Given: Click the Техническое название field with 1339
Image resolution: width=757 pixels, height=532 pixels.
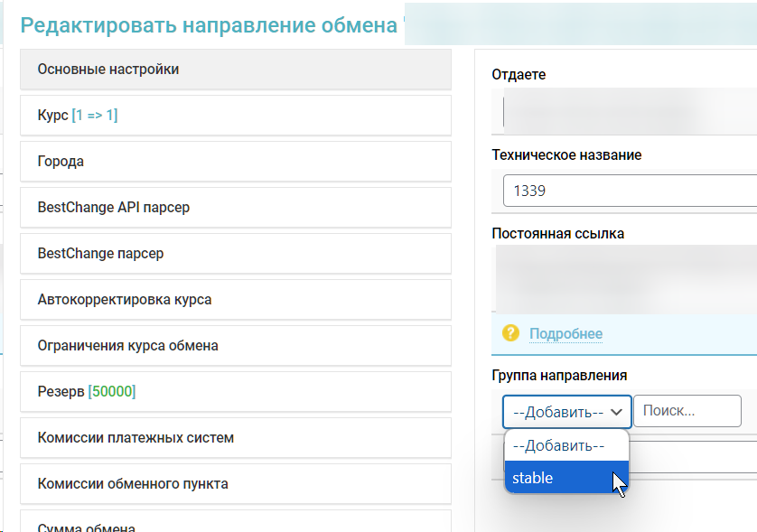Looking at the screenshot, I should pyautogui.click(x=629, y=191).
